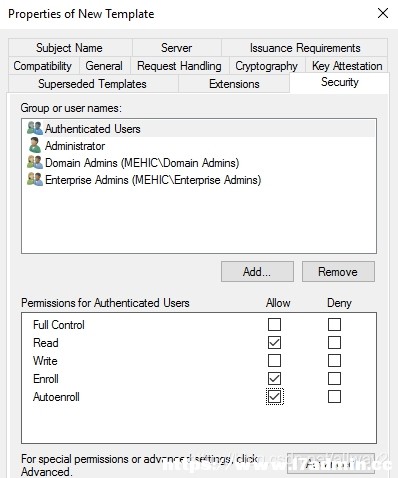
Task: Check Allow Write permission
Action: 274,360
